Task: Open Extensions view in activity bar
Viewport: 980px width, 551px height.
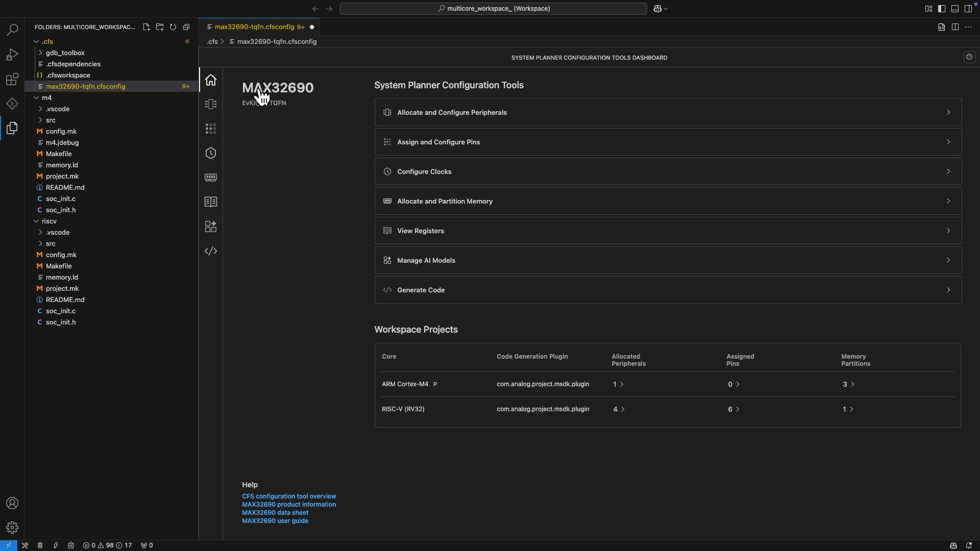Action: 12,79
